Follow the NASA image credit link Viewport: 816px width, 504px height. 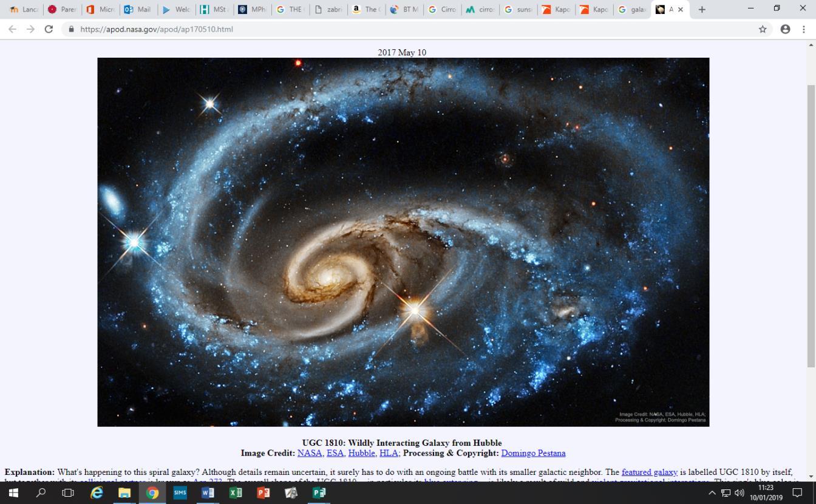point(310,453)
